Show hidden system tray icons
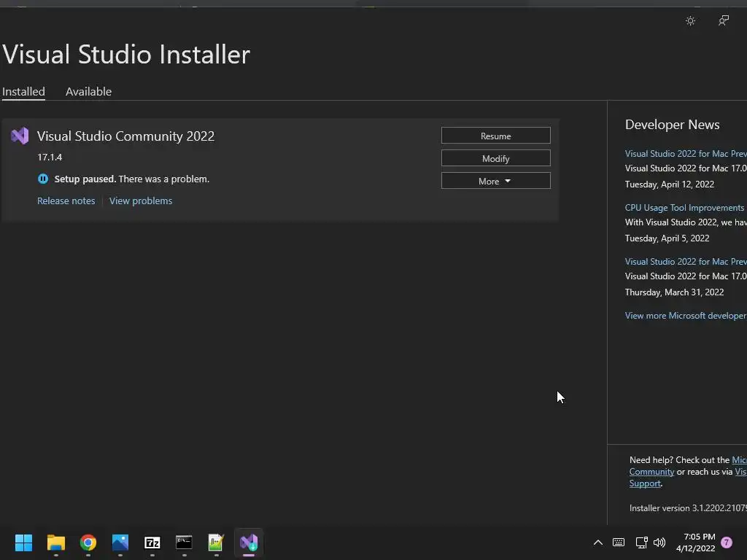747x560 pixels. (x=598, y=542)
